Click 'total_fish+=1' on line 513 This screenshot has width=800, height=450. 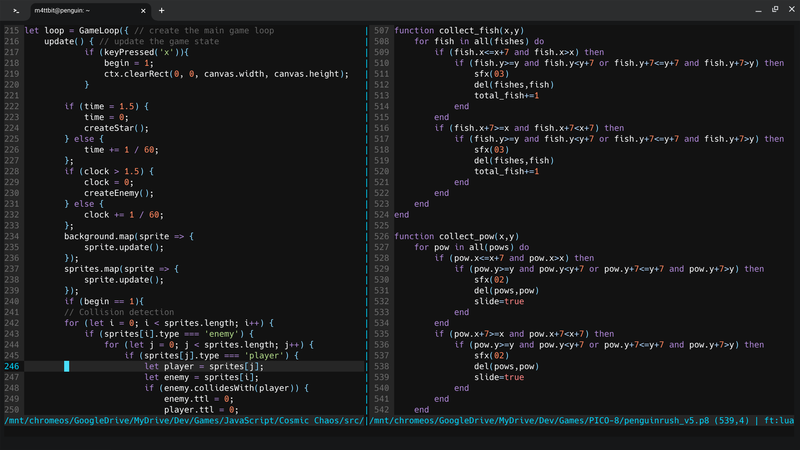[x=507, y=95]
